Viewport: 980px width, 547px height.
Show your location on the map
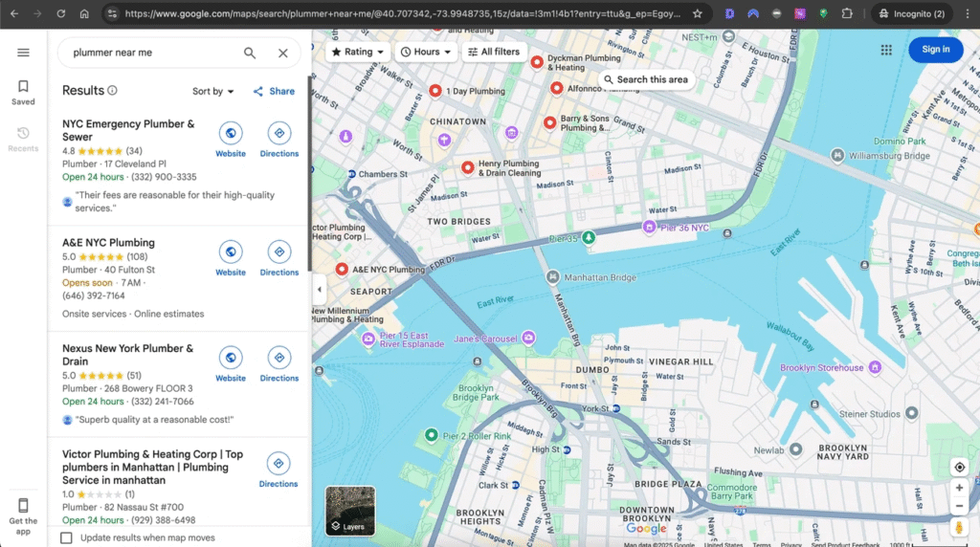pos(959,467)
